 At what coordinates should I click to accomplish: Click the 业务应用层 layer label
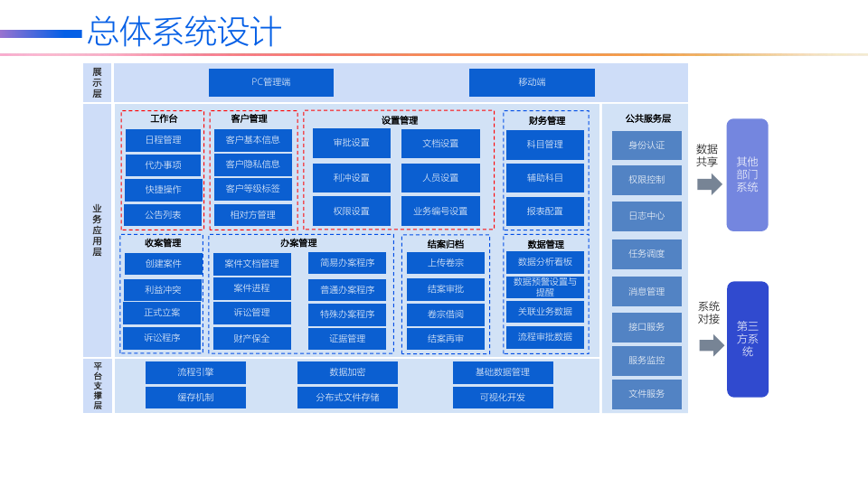(97, 230)
